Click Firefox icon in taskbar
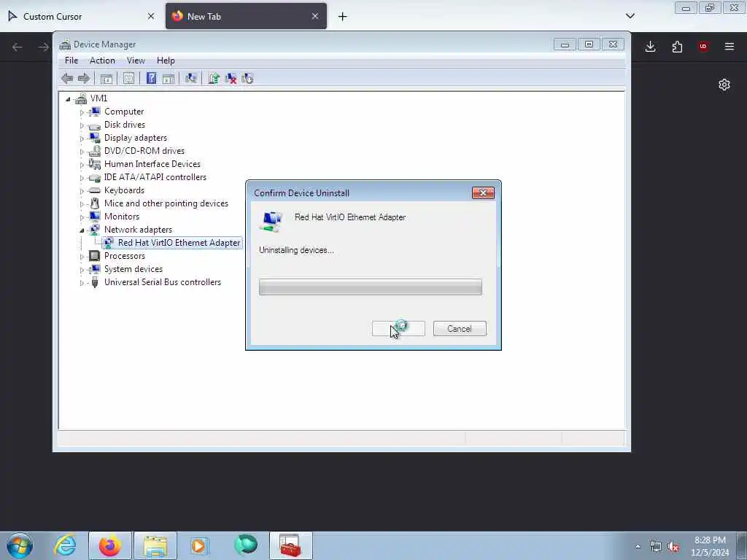This screenshot has width=747, height=560. point(109,545)
